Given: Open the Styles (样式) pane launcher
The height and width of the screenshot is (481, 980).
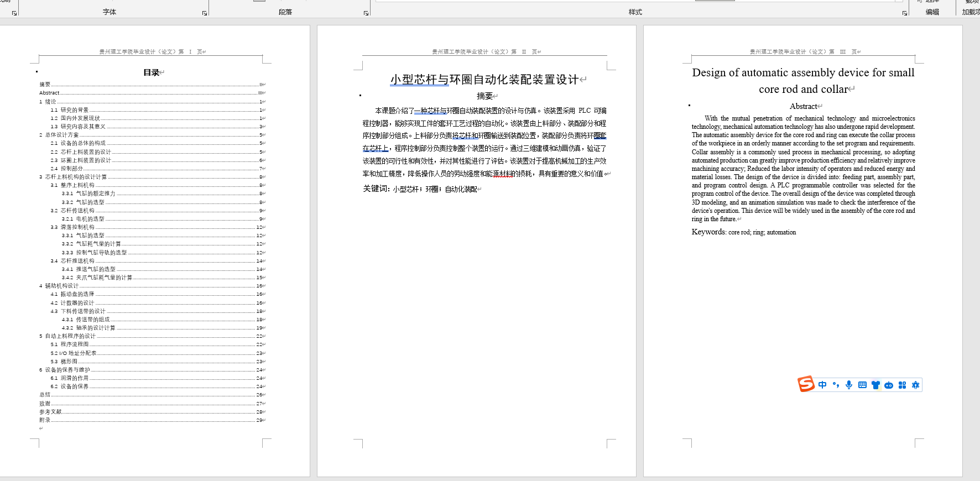Looking at the screenshot, I should click(905, 13).
